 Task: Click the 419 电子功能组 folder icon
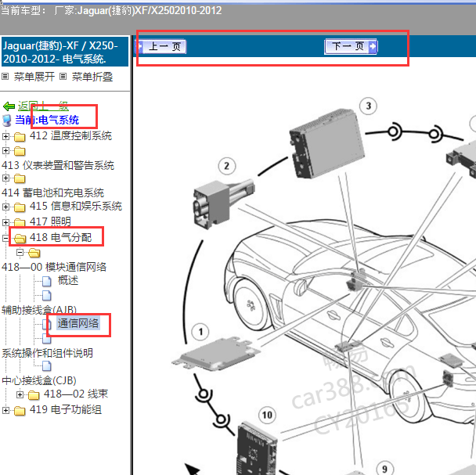pos(20,411)
